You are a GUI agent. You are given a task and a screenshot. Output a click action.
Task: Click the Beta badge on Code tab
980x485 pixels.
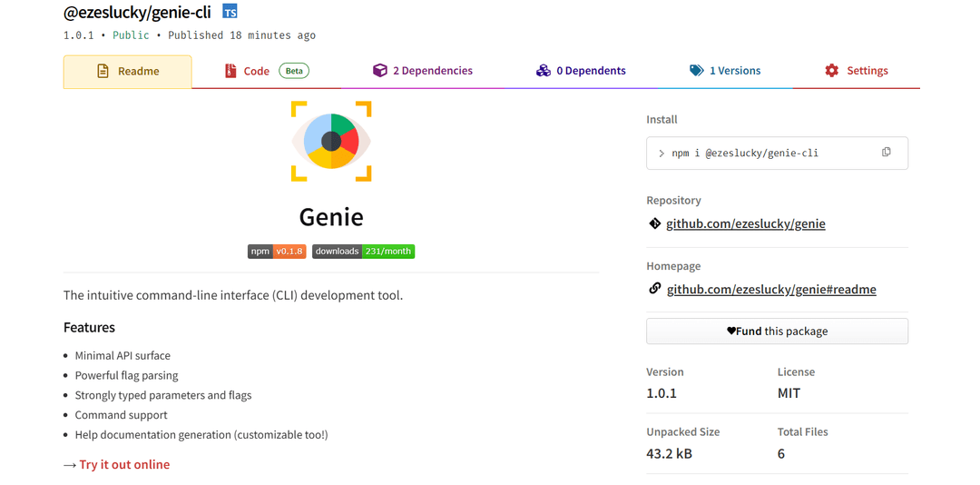(294, 71)
